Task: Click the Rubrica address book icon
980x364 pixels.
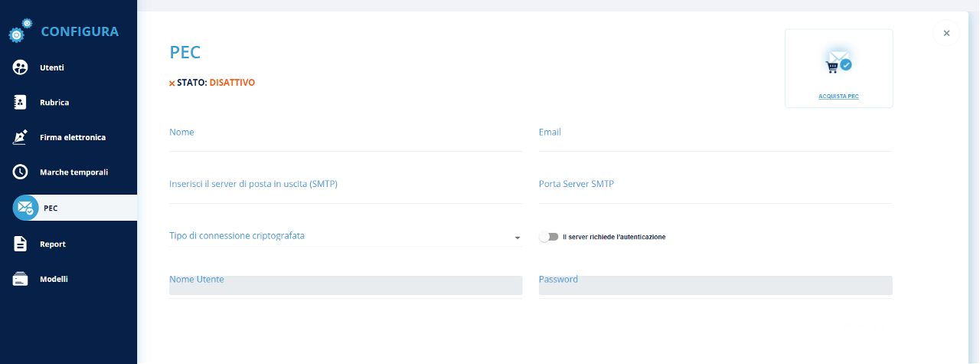Action: (x=21, y=102)
